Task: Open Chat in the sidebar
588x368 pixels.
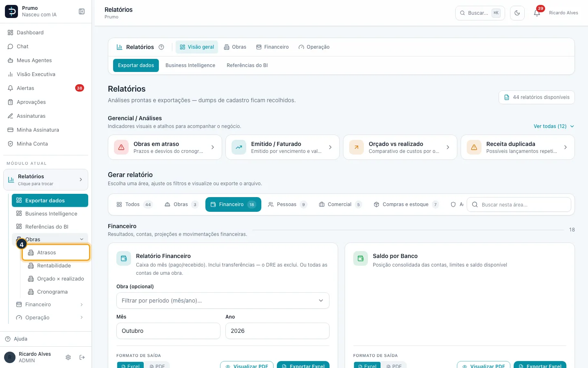Action: 46,47
